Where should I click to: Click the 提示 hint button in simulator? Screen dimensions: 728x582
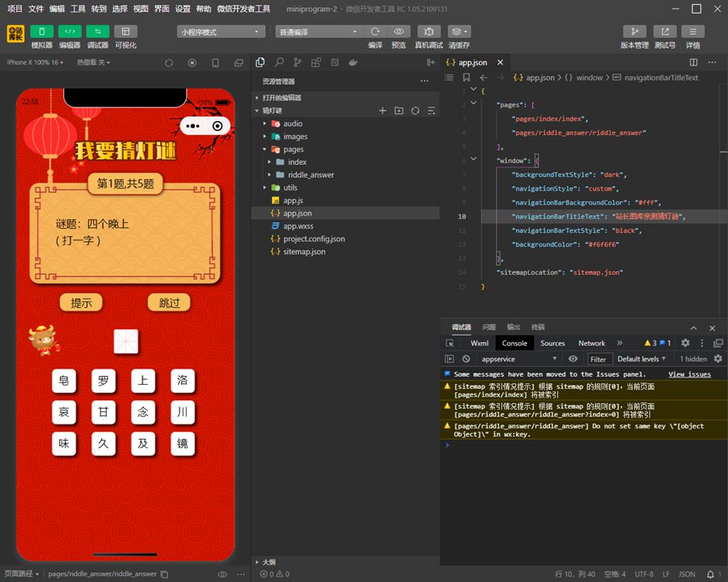pyautogui.click(x=81, y=303)
